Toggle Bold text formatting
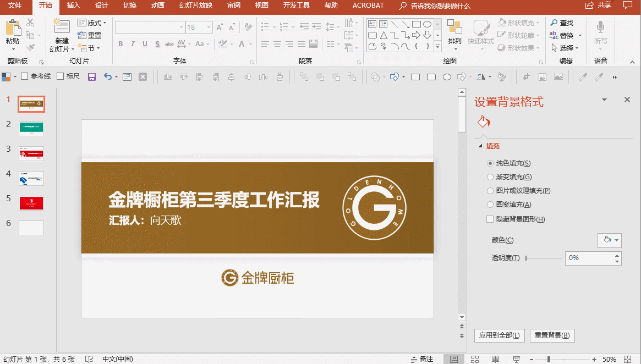 [x=120, y=44]
